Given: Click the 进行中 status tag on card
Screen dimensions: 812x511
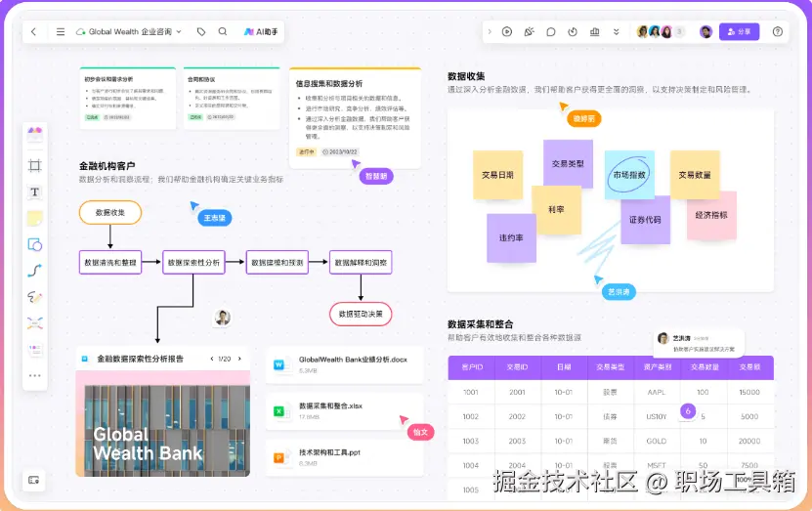Looking at the screenshot, I should [x=306, y=152].
